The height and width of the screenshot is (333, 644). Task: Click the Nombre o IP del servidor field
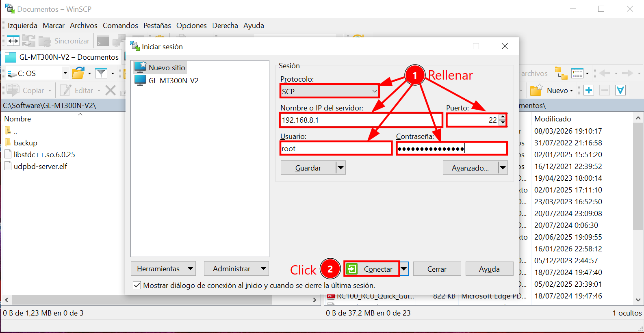[x=361, y=120]
